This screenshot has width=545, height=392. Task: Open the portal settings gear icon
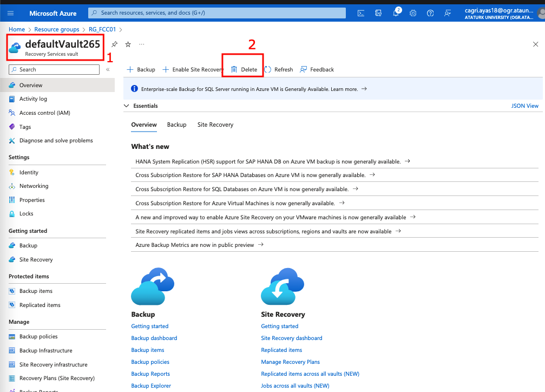(x=413, y=13)
